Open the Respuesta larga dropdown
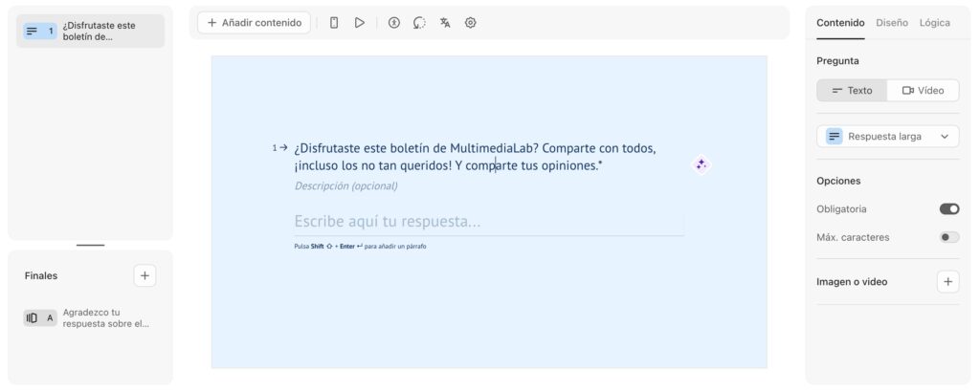The width and height of the screenshot is (980, 391). pos(887,137)
